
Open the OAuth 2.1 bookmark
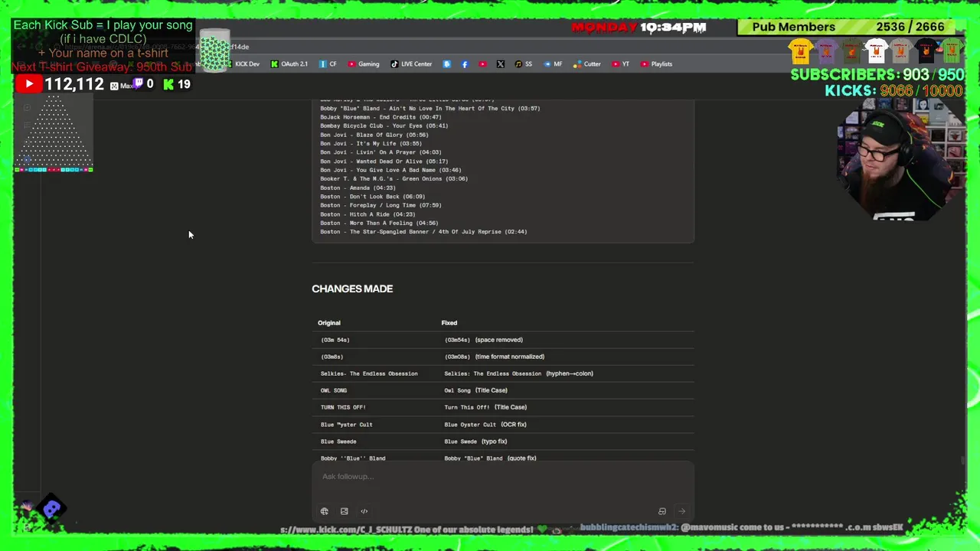point(289,64)
